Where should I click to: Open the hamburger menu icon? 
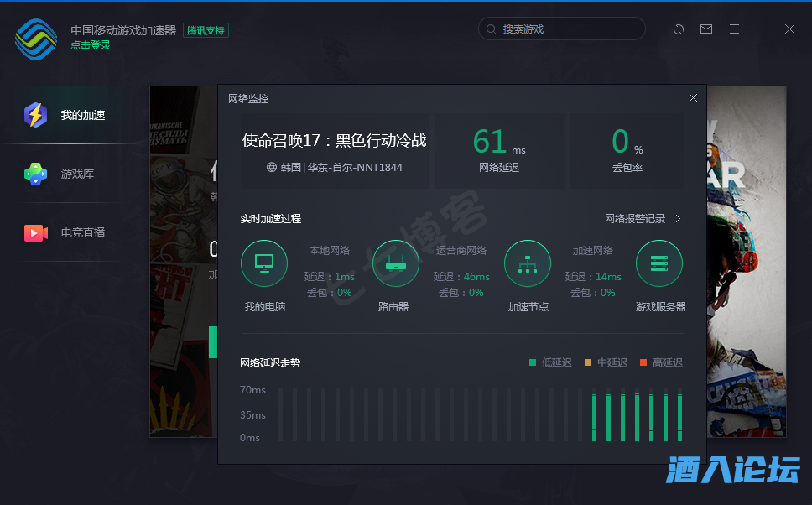[x=734, y=29]
